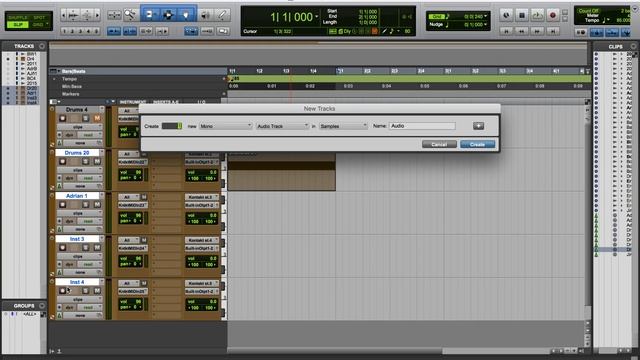Viewport: 640px width, 360px height.
Task: Click the Bars|Beats ruler label
Action: coord(73,71)
